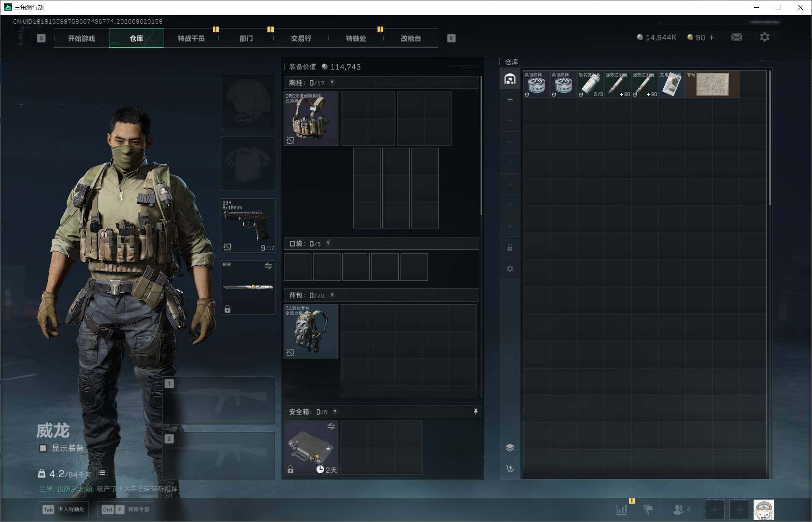
Task: Select the first 强效注射器 item
Action: tap(617, 84)
